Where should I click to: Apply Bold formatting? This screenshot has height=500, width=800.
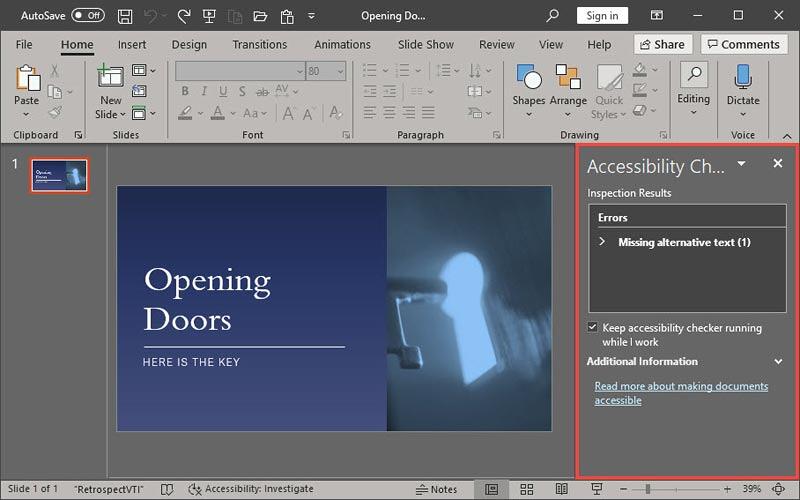185,91
